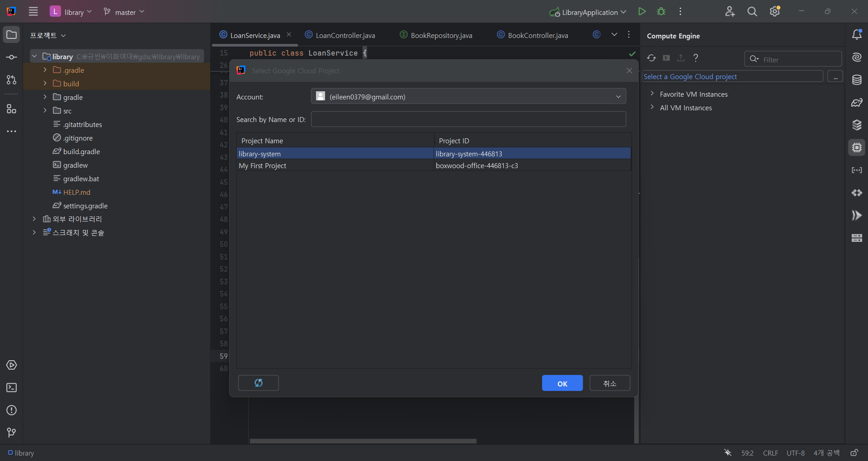The image size is (868, 461).
Task: Confirm project selection with OK
Action: point(562,383)
